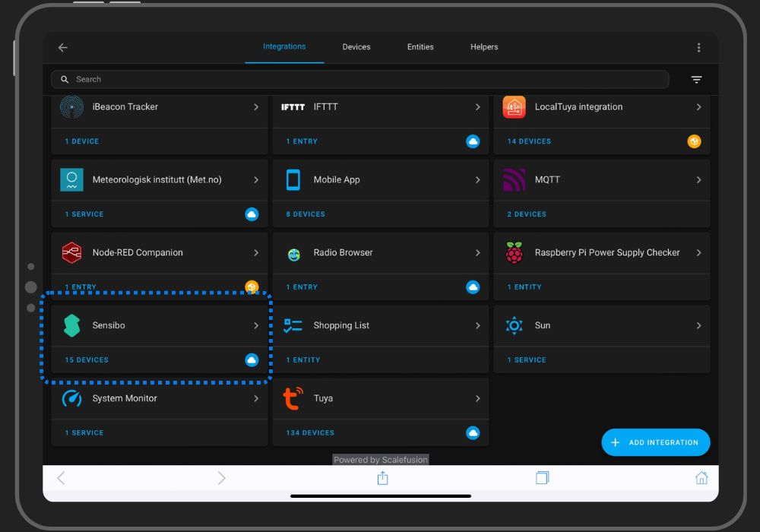This screenshot has height=532, width=760.
Task: Expand the Sensibo integration details
Action: 257,325
